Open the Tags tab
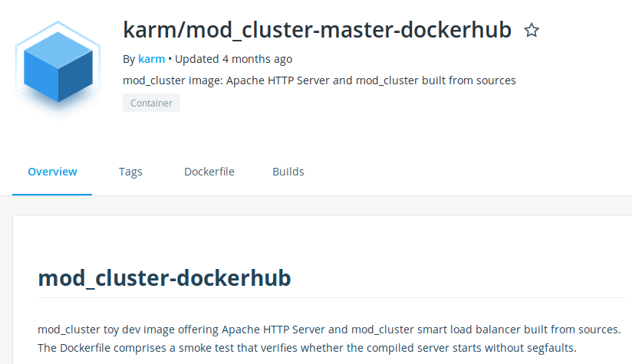 [130, 172]
